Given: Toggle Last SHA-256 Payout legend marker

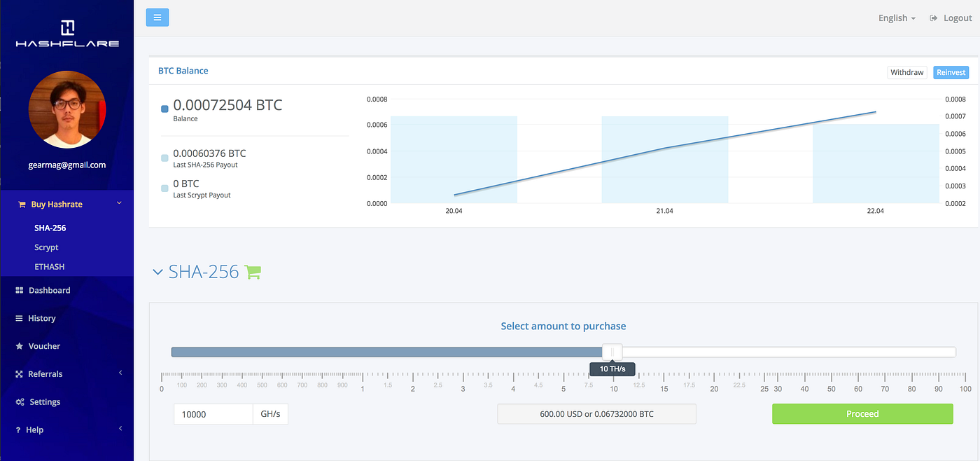Looking at the screenshot, I should tap(164, 158).
